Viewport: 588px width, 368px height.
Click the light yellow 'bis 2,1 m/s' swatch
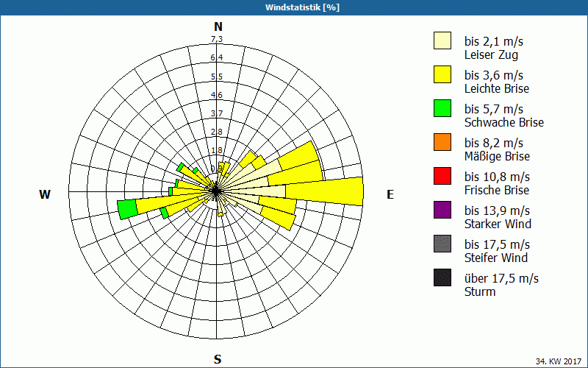pyautogui.click(x=442, y=40)
